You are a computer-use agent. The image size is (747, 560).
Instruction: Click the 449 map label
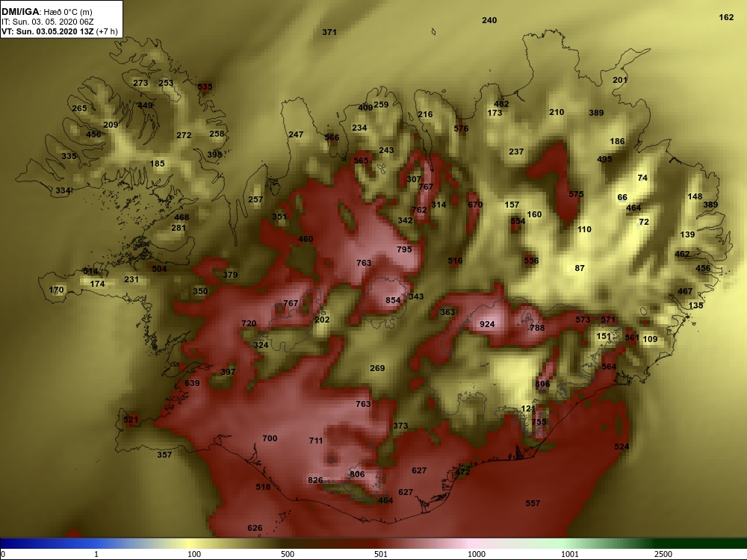tap(145, 105)
